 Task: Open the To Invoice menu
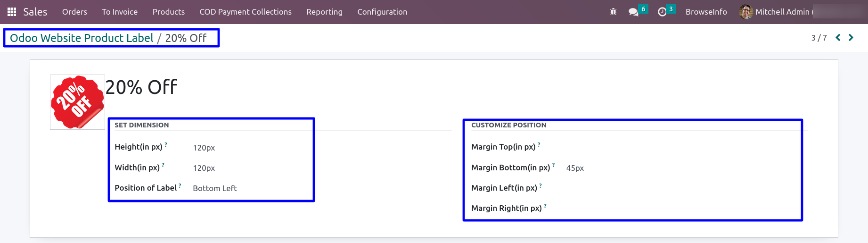[120, 12]
